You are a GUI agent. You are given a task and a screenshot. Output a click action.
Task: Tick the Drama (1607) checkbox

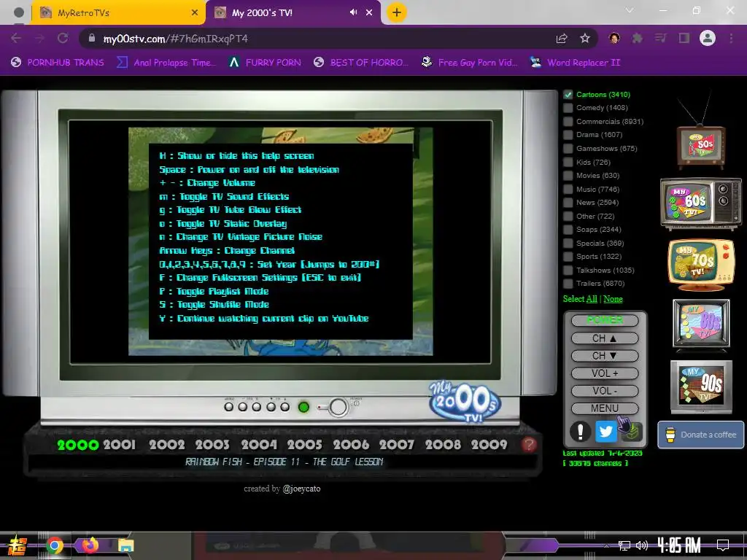point(568,135)
